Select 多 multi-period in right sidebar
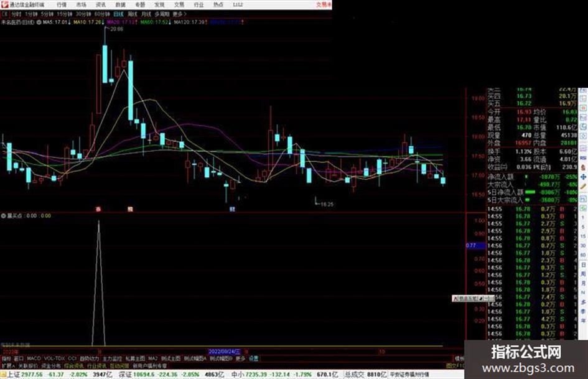 583,302
